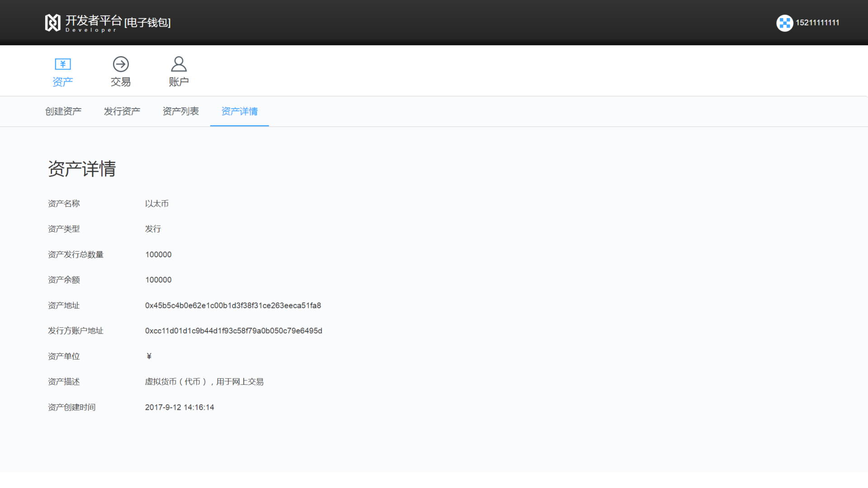868x488 pixels.
Task: Open the 资产 (Assets) yen icon
Action: 63,64
